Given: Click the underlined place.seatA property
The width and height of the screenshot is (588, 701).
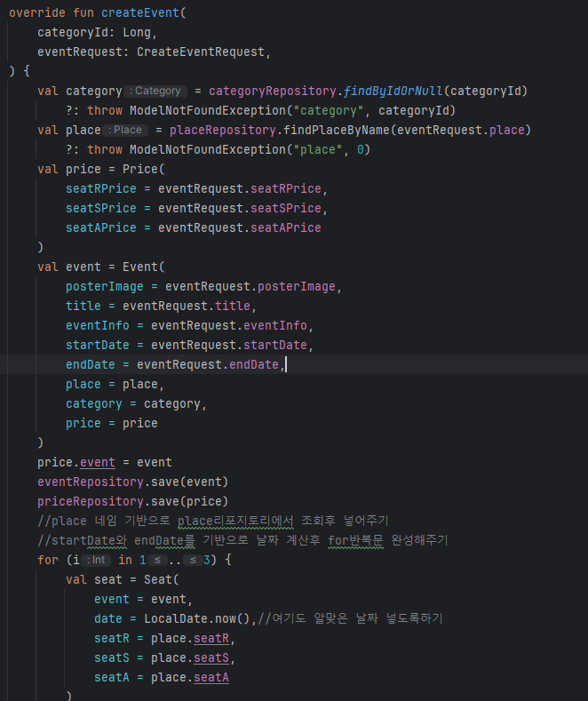Looking at the screenshot, I should [x=211, y=678].
